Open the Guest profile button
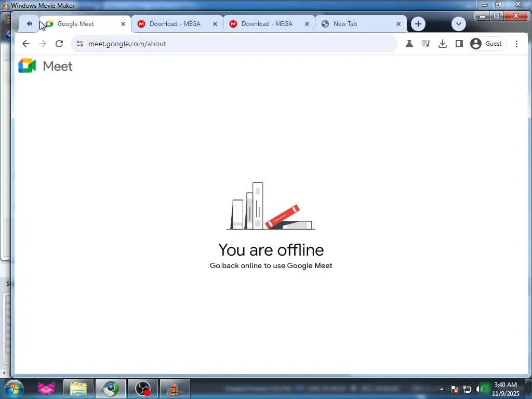This screenshot has width=532, height=399. 487,44
